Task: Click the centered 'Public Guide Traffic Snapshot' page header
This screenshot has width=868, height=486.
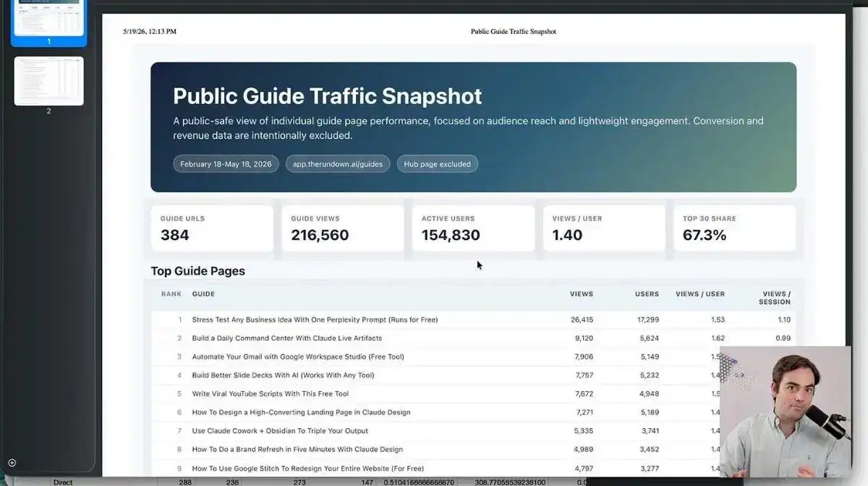Action: pyautogui.click(x=514, y=32)
